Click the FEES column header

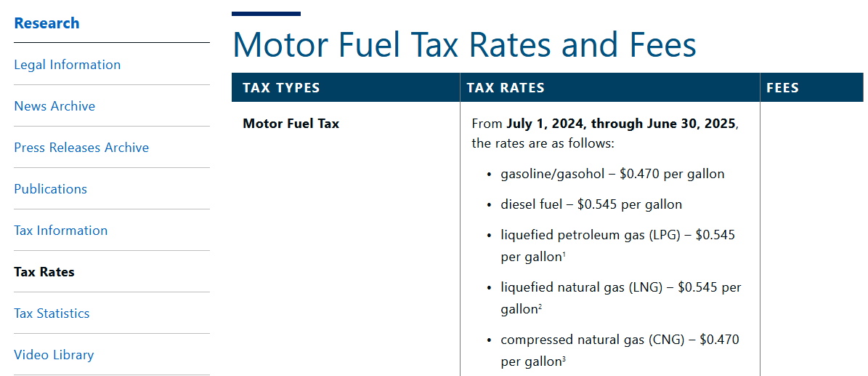point(783,87)
